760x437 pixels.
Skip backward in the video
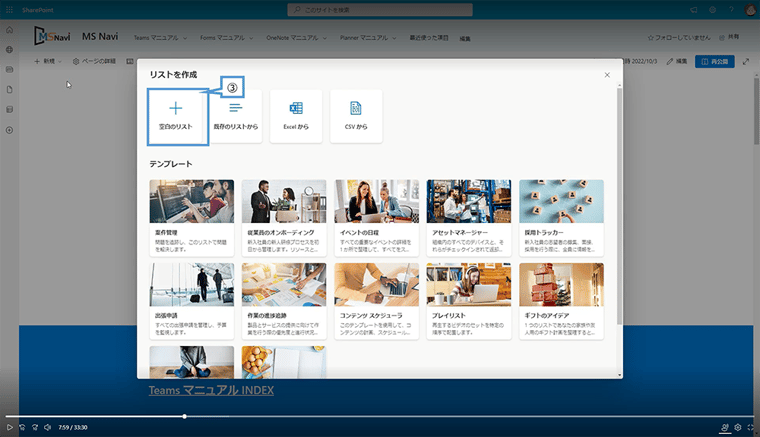[x=22, y=427]
